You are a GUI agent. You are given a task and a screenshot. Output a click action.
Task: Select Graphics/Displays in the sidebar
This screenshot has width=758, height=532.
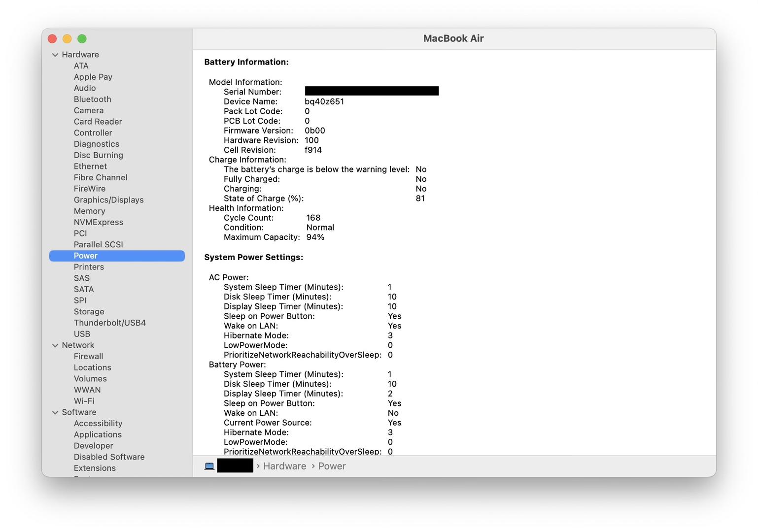point(108,199)
